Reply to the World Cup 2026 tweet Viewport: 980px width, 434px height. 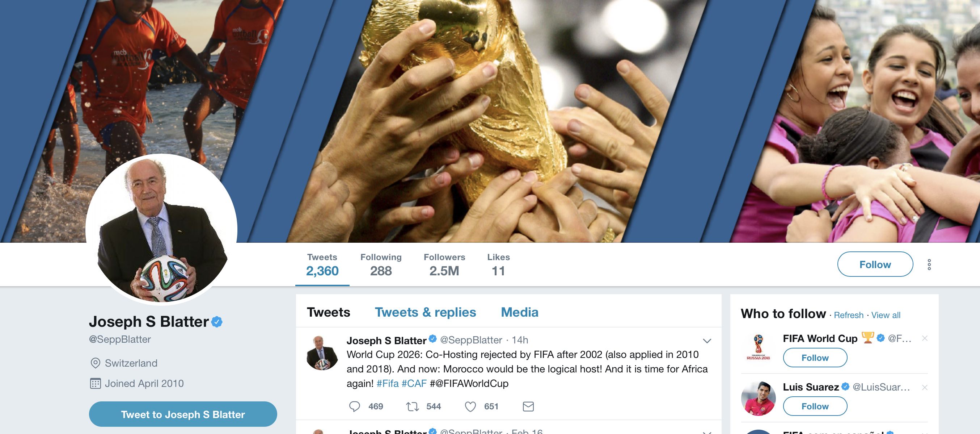click(355, 406)
